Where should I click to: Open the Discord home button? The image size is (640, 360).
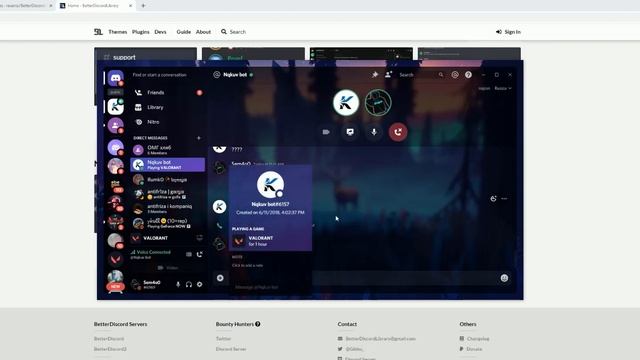116,78
